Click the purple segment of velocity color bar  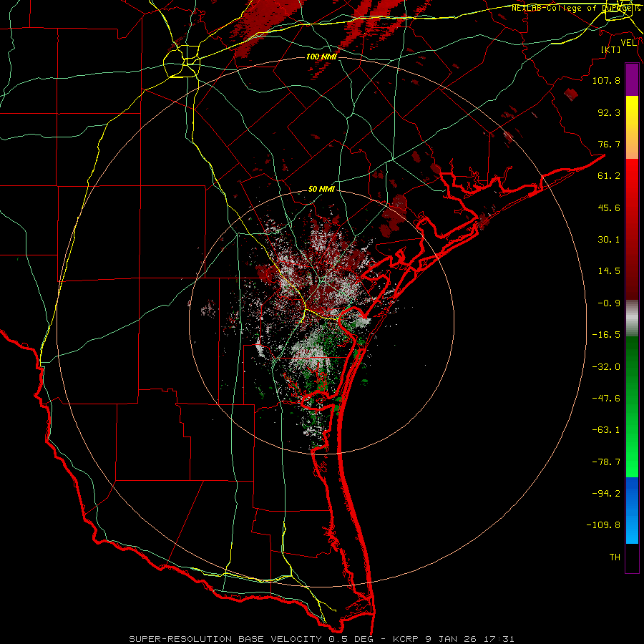632,79
